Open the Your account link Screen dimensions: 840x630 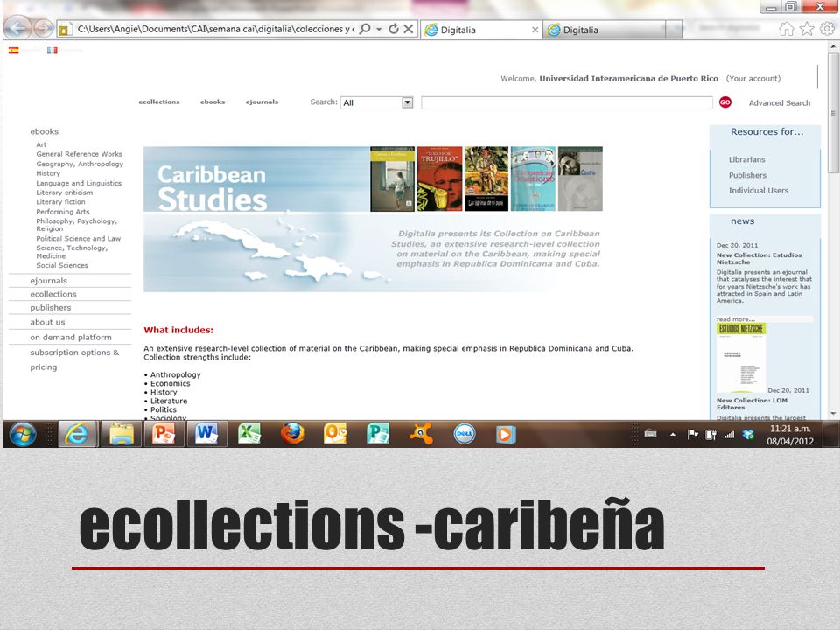[753, 78]
